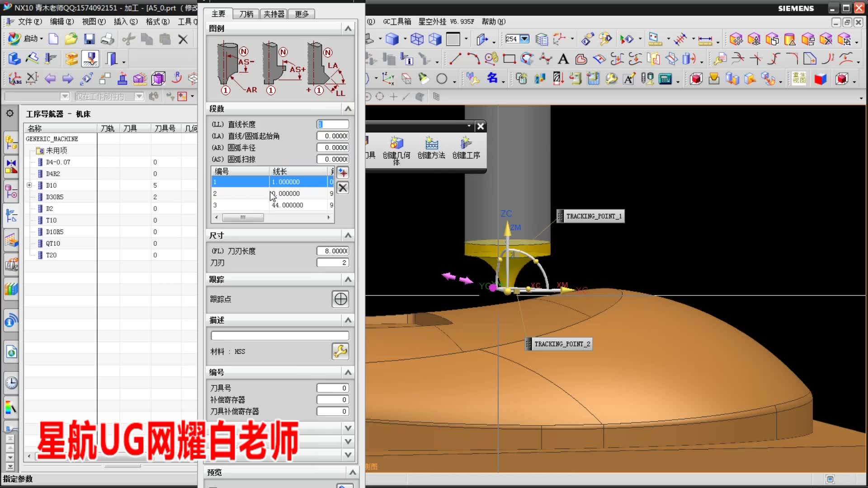Image resolution: width=868 pixels, height=488 pixels.
Task: Click the 材料 wrench edit icon
Action: [340, 352]
